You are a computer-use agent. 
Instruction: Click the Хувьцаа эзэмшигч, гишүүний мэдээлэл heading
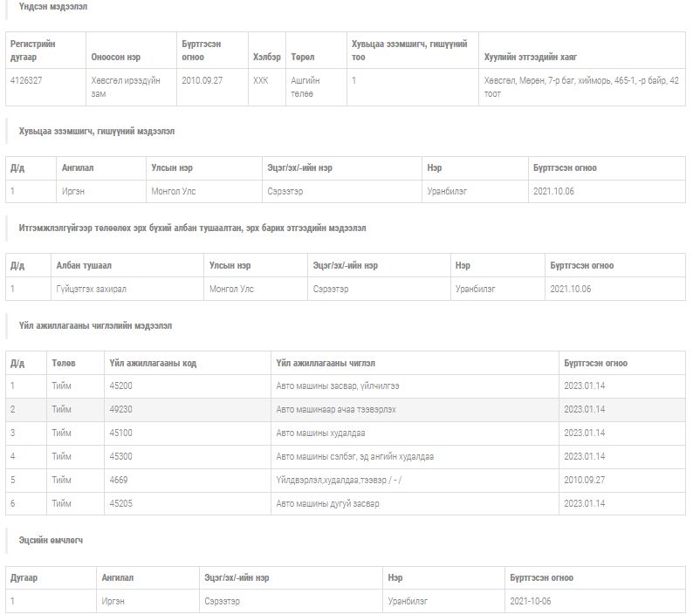click(x=96, y=131)
